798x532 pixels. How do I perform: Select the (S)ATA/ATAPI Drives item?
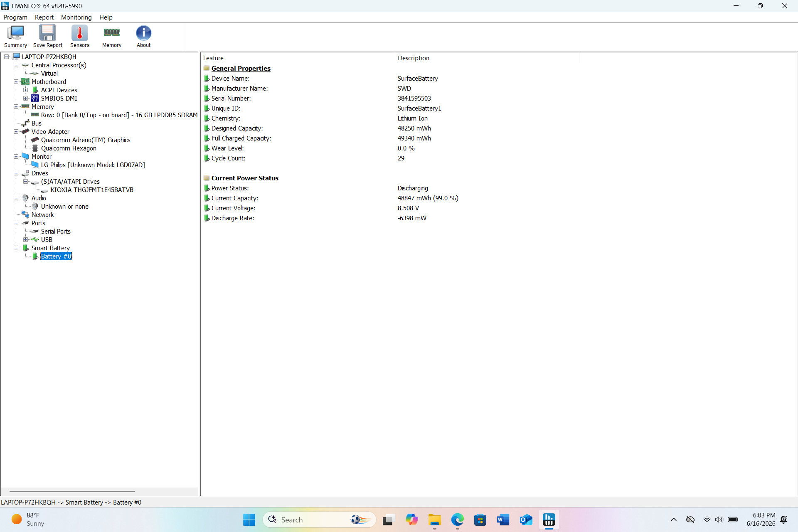(70, 182)
